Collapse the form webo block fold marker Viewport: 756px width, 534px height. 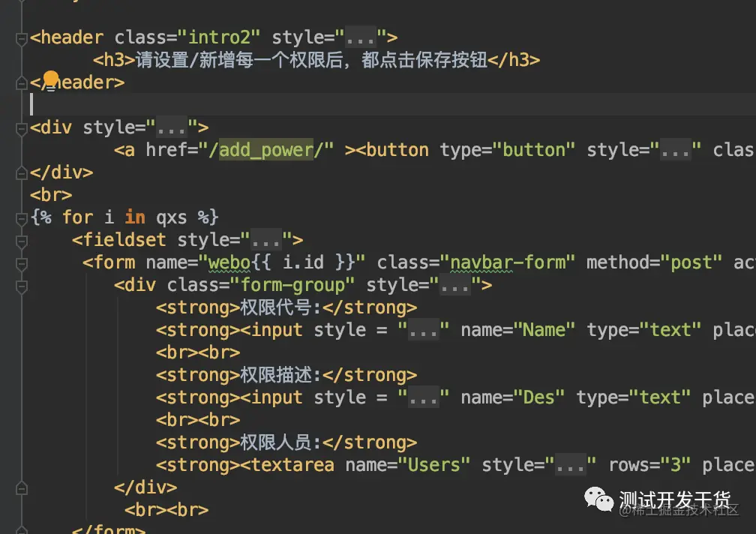pyautogui.click(x=21, y=263)
